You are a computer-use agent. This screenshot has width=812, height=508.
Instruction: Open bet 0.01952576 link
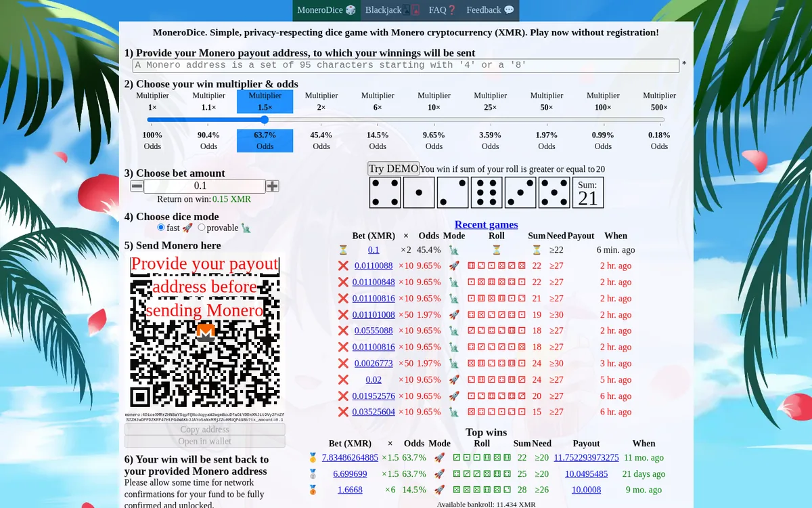click(x=374, y=396)
